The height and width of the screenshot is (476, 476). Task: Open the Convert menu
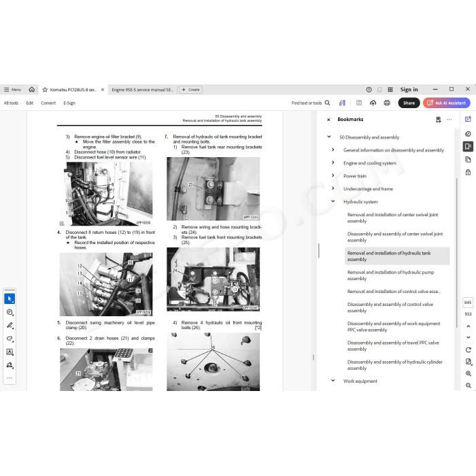48,103
